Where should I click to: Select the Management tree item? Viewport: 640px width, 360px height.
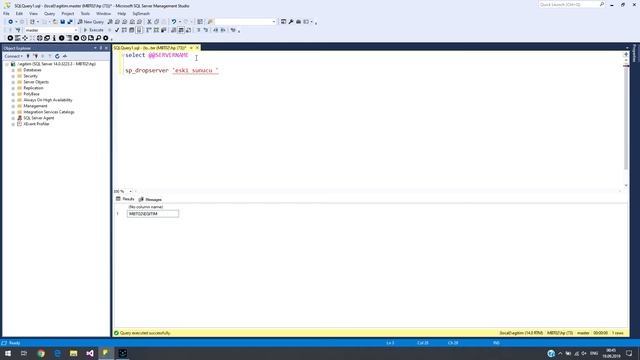pyautogui.click(x=35, y=106)
